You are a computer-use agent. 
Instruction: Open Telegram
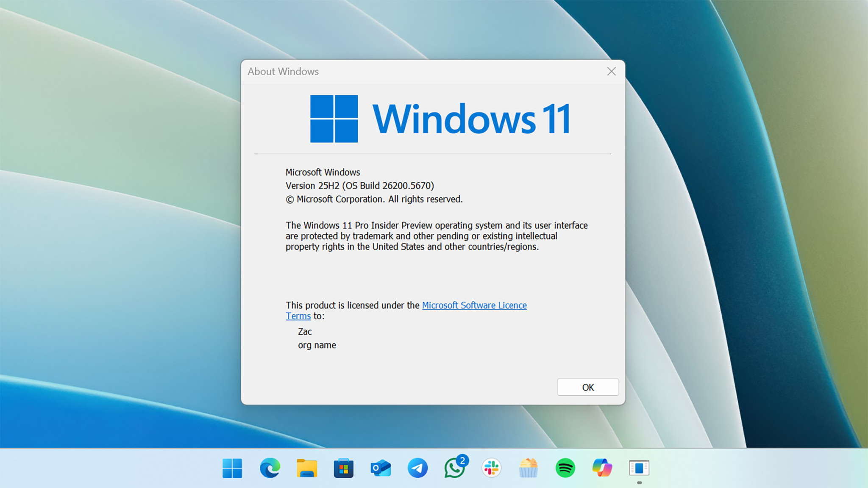(418, 468)
